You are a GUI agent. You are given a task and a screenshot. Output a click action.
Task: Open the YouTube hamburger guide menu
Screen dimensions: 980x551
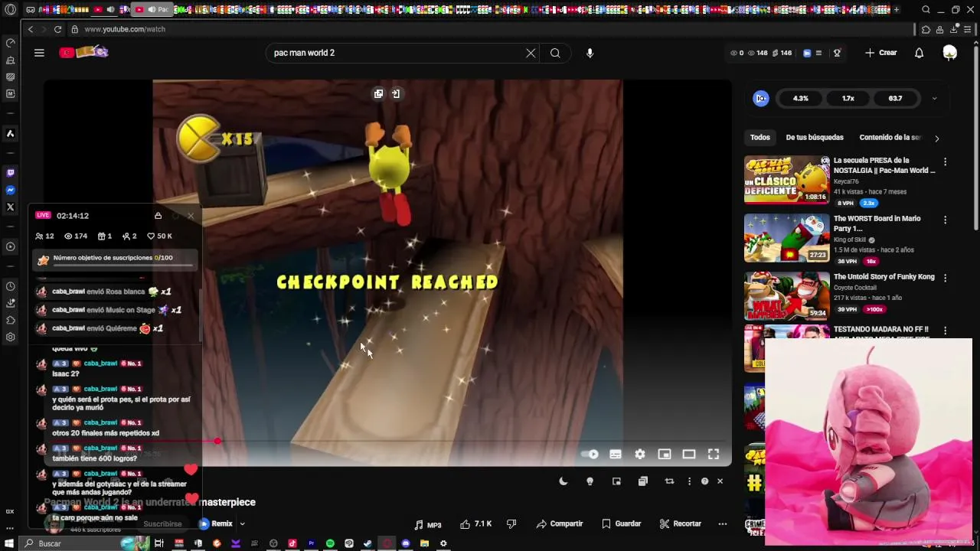click(39, 53)
